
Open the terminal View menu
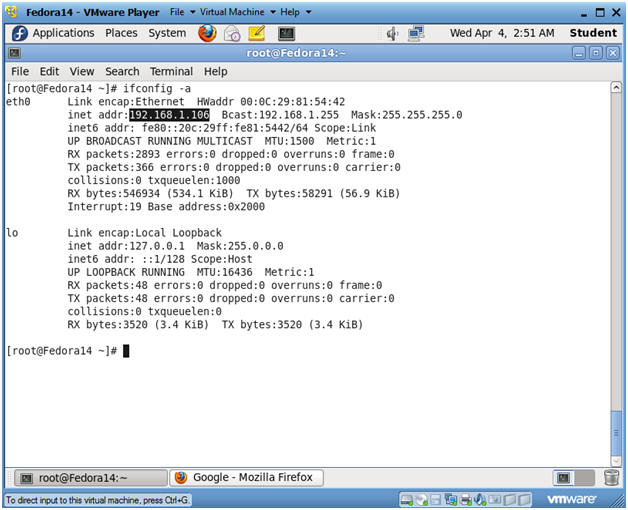click(82, 71)
